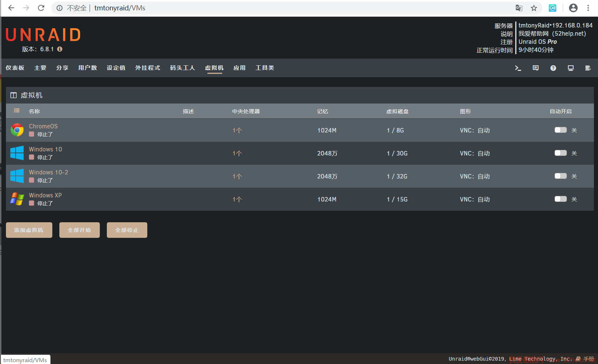598x364 pixels.
Task: Click the ChromeOS VM icon
Action: pos(17,130)
